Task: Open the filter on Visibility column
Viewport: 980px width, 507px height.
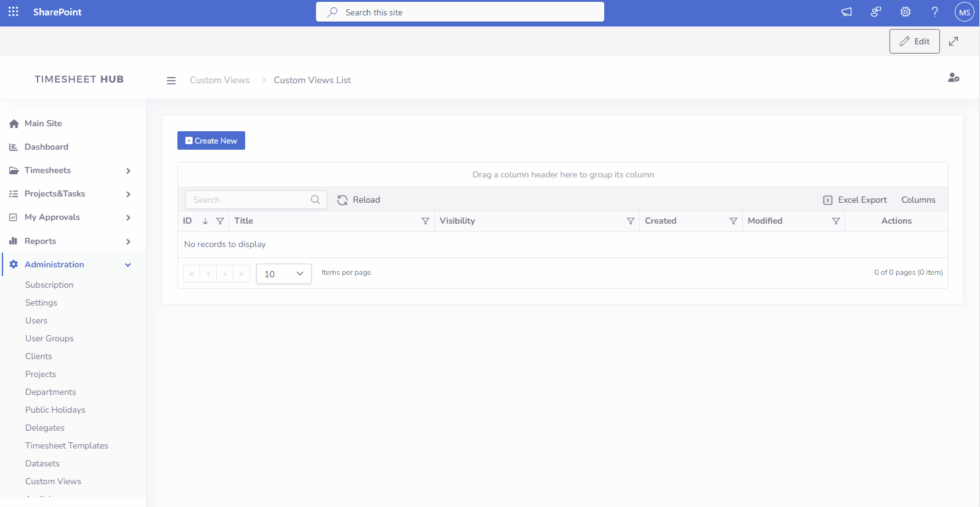Action: point(630,221)
